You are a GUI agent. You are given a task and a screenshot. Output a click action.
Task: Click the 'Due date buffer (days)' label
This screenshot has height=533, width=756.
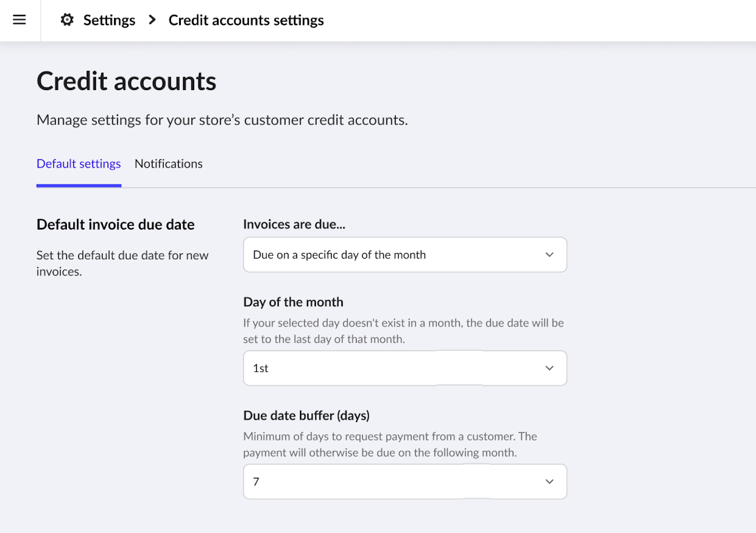pyautogui.click(x=307, y=415)
